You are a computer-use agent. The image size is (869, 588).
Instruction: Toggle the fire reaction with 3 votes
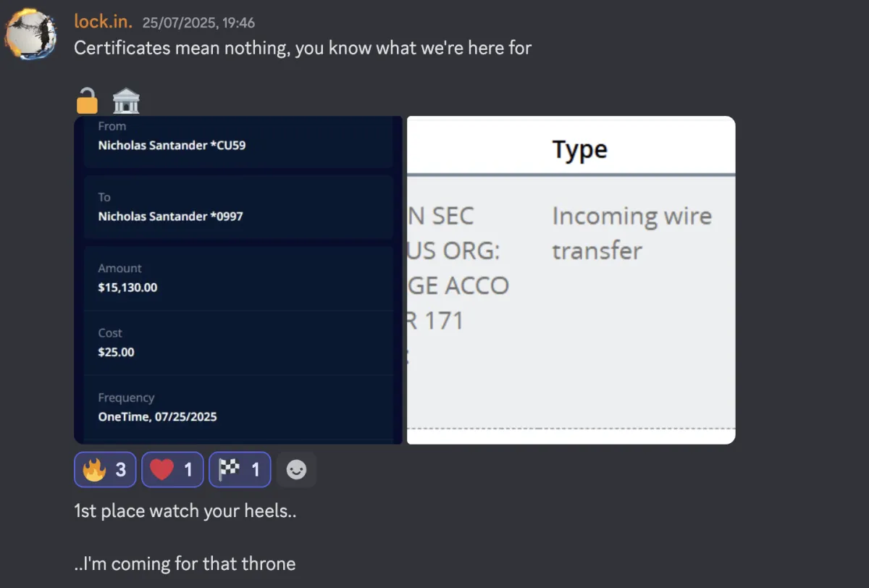pyautogui.click(x=104, y=470)
